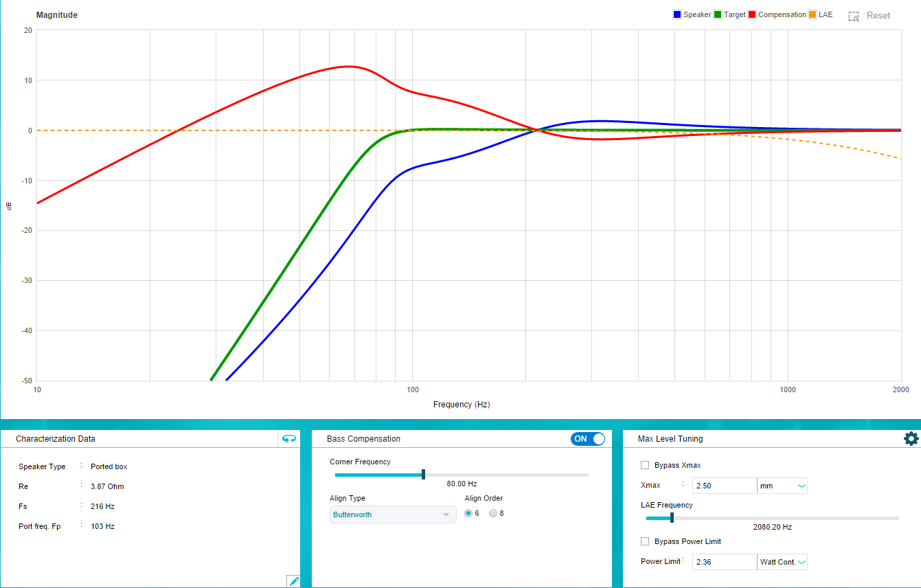921x588 pixels.
Task: Open the Xmax mm unit dropdown
Action: (x=782, y=486)
